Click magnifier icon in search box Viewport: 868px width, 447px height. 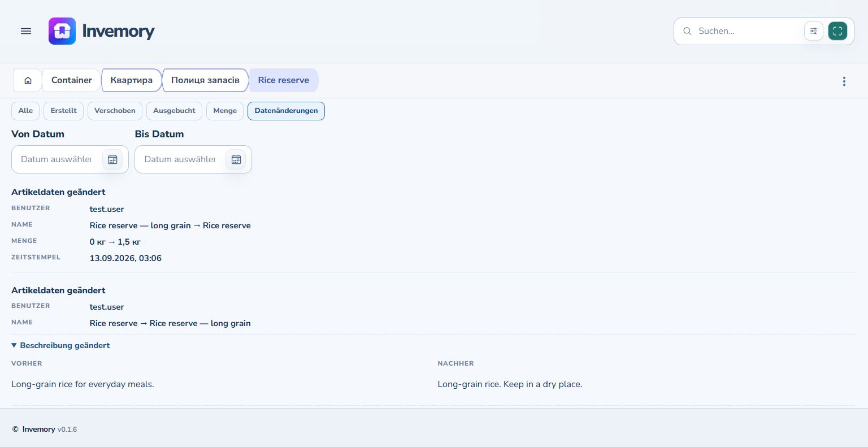687,31
